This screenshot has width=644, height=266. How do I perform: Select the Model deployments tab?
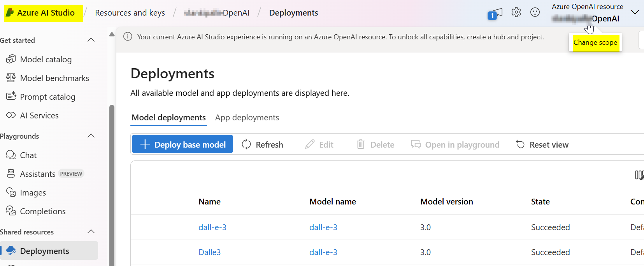[168, 118]
